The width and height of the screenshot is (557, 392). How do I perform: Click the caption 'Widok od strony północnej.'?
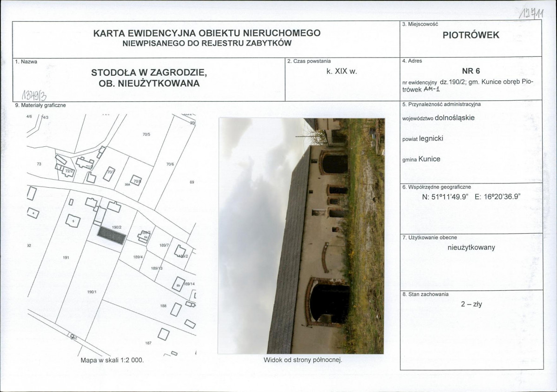pos(303,360)
